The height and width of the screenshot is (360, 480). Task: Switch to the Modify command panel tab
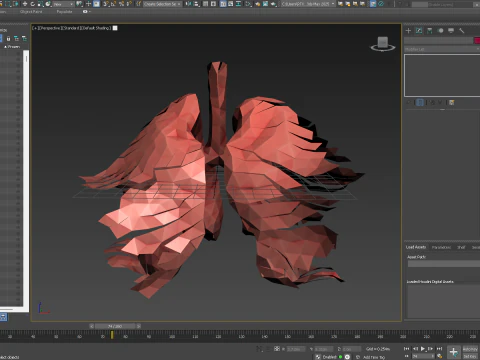click(x=419, y=31)
